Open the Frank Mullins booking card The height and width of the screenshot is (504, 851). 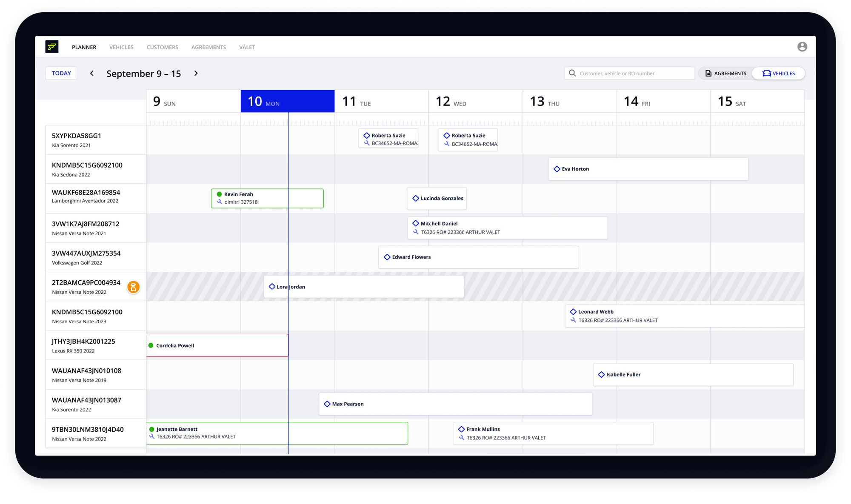pos(553,433)
